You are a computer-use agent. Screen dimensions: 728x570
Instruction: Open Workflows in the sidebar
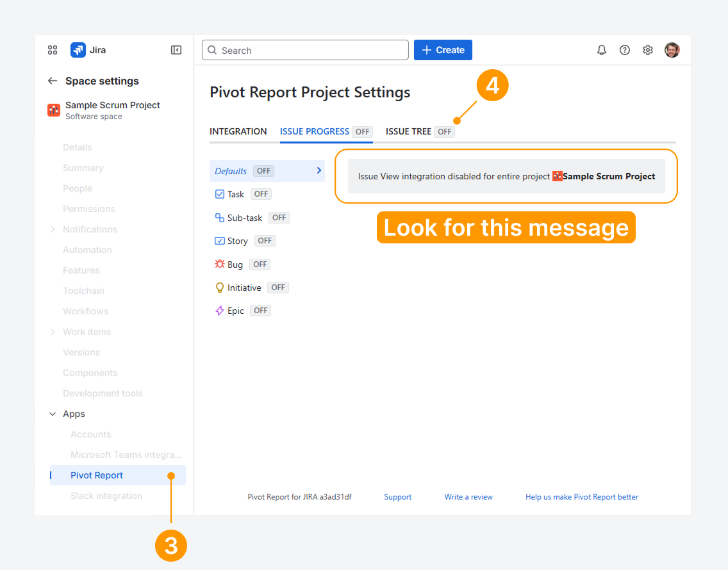[86, 311]
